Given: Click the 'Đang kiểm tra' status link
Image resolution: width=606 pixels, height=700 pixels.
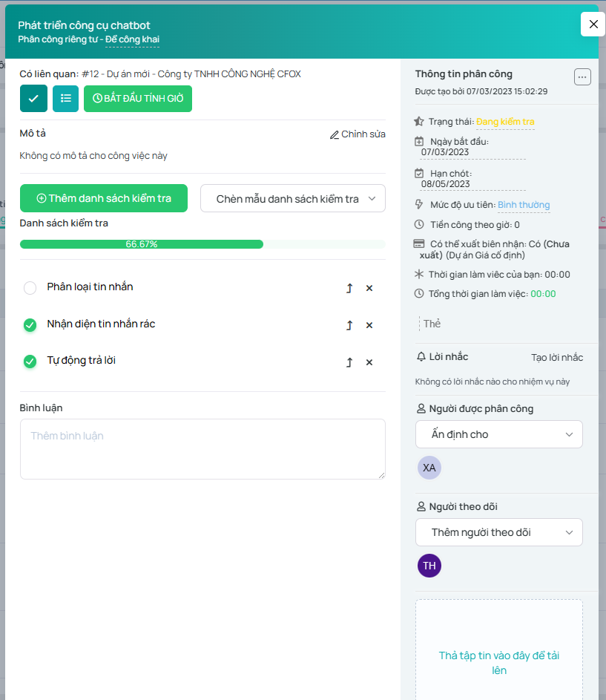Looking at the screenshot, I should [504, 122].
